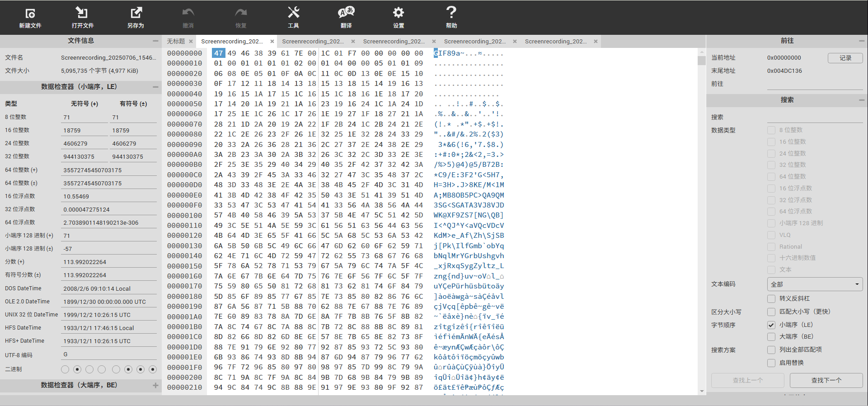This screenshot has width=868, height=406.
Task: Switch to the 无标题 tab
Action: click(176, 42)
